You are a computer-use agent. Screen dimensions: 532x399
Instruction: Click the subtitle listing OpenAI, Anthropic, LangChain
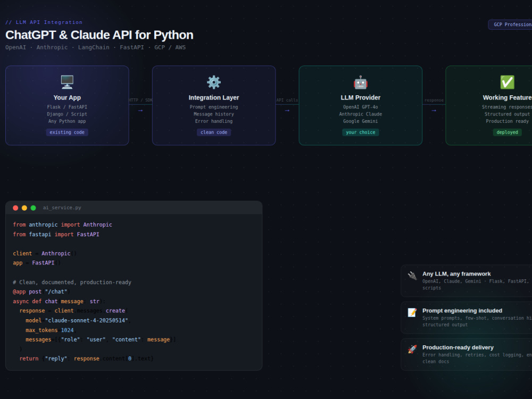point(95,47)
